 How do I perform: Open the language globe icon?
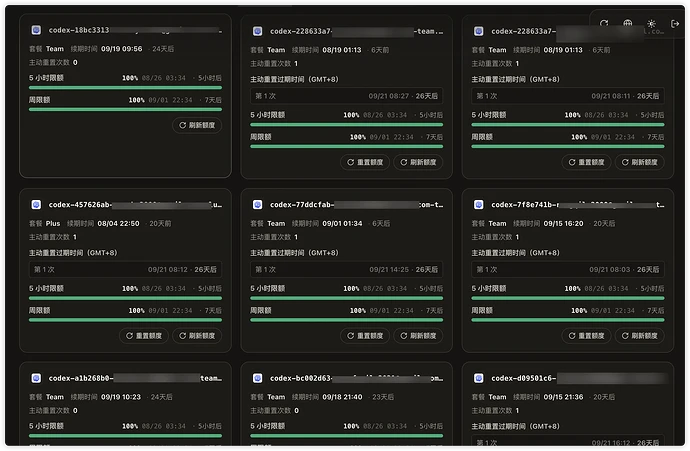point(628,23)
